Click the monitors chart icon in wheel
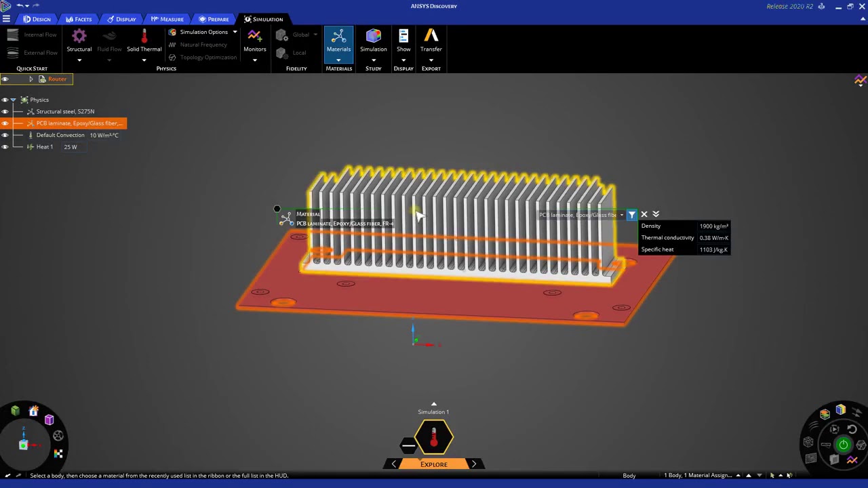The image size is (868, 488). pos(852,460)
